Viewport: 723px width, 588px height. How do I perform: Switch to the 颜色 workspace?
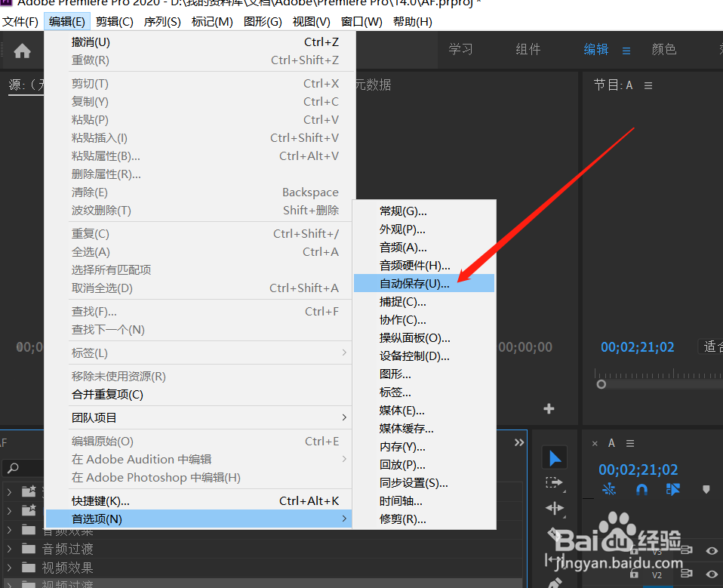664,49
